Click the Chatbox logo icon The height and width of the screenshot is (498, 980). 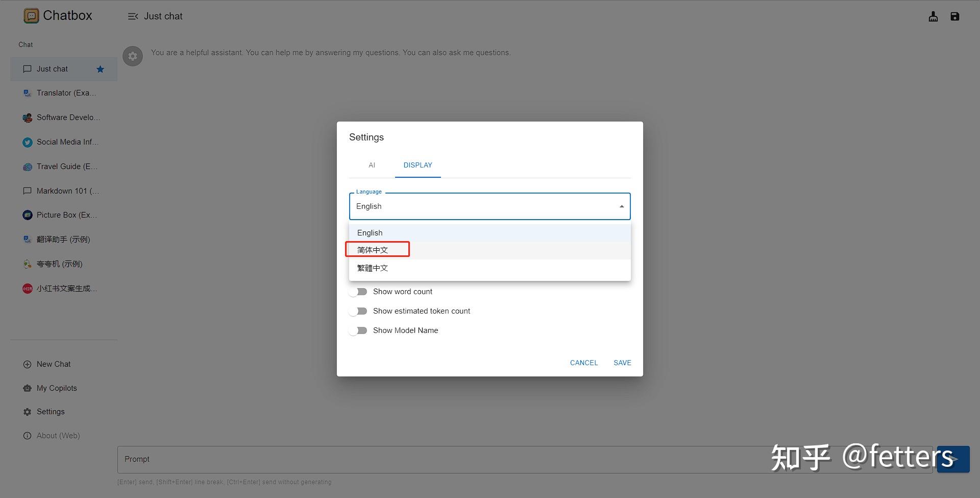point(31,16)
